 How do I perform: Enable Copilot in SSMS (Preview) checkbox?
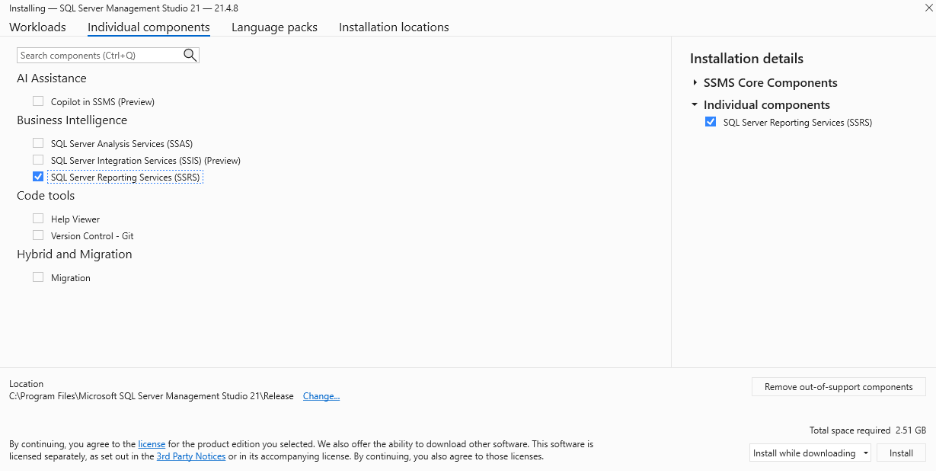click(38, 101)
